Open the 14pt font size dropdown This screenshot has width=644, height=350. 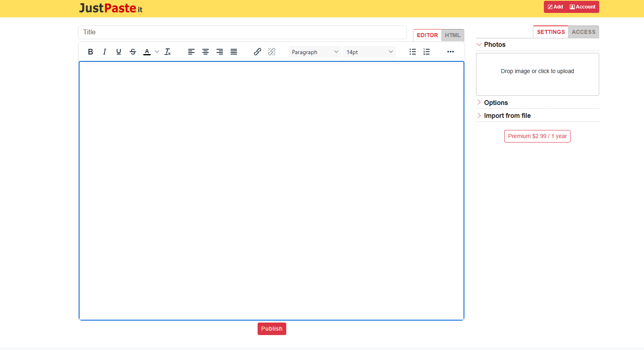pyautogui.click(x=369, y=52)
